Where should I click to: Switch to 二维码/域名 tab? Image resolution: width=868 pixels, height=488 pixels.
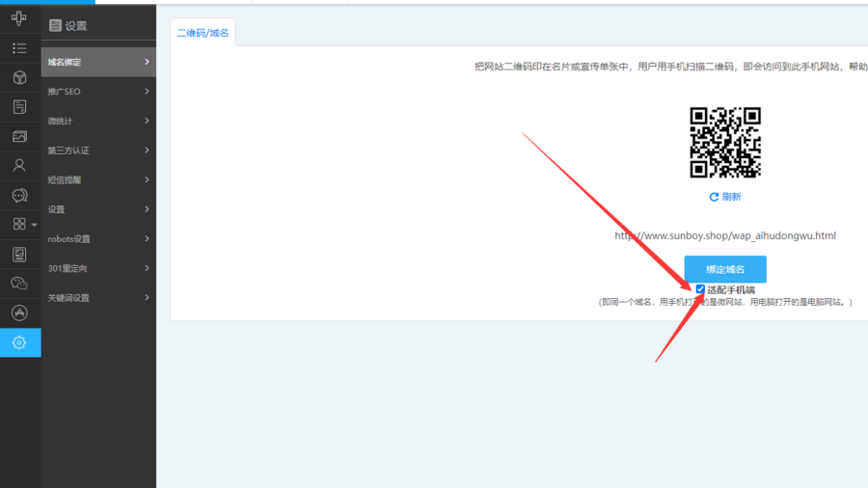(x=203, y=33)
